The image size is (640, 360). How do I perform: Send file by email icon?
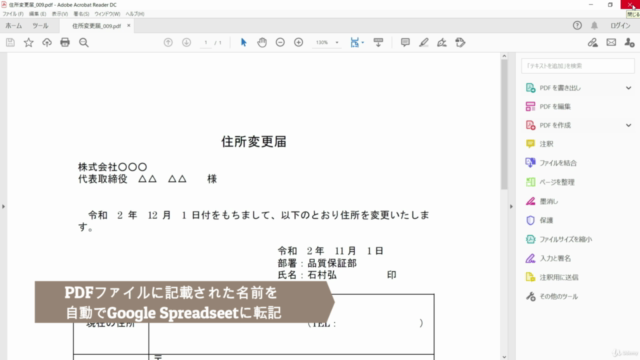[x=611, y=42]
